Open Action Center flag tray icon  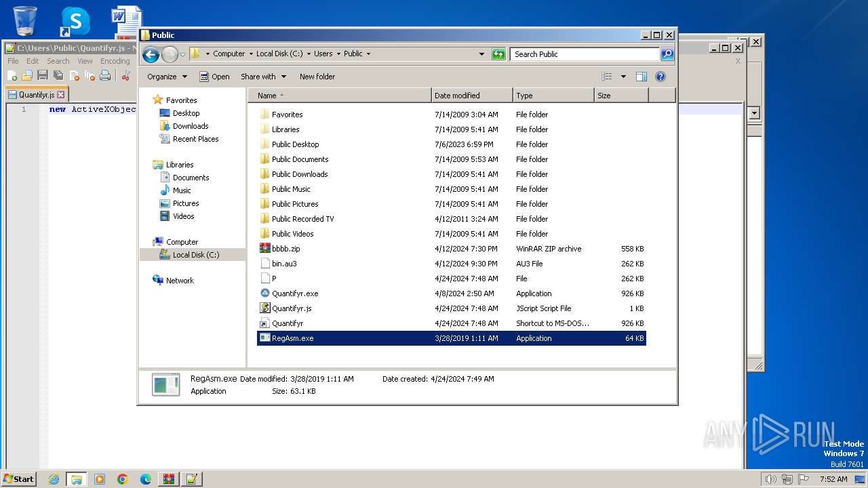(803, 479)
